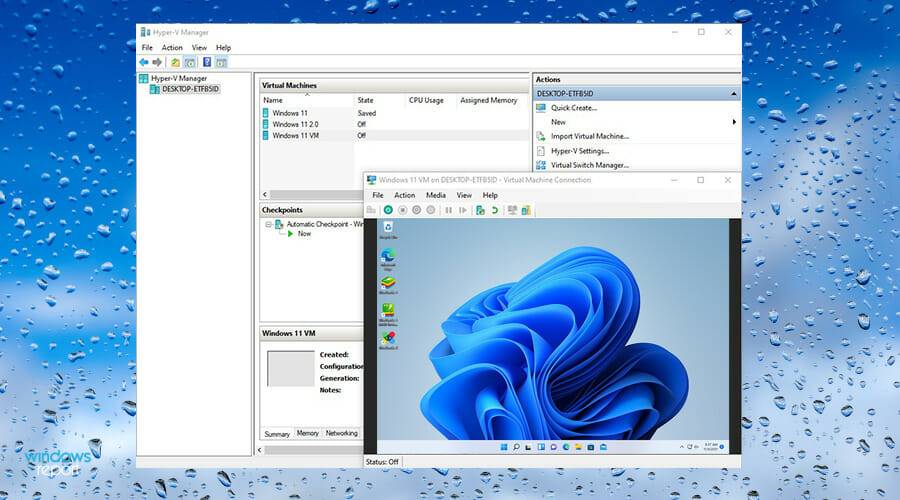The image size is (900, 500).
Task: Select DESKTOP-ETFB5ID in the left tree
Action: (x=189, y=89)
